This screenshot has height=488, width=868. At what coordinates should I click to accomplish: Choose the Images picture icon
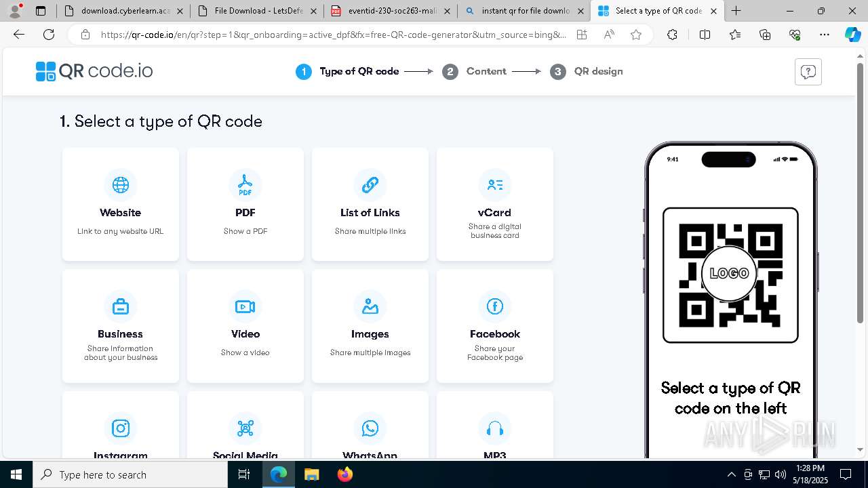[x=370, y=306]
